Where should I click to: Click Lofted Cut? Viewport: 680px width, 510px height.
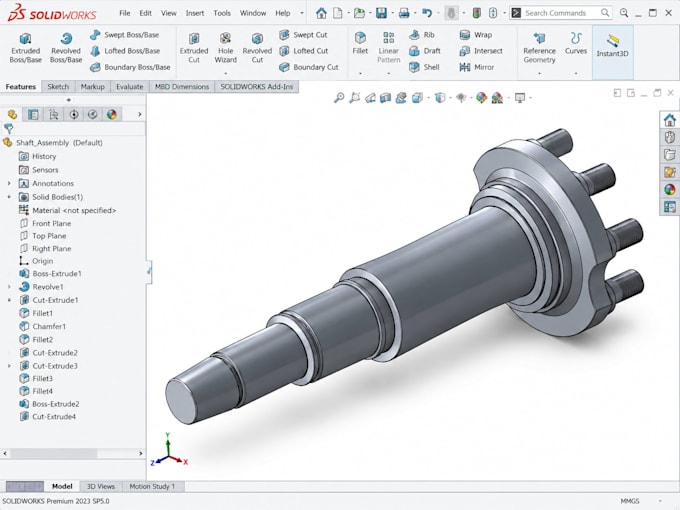tap(304, 51)
